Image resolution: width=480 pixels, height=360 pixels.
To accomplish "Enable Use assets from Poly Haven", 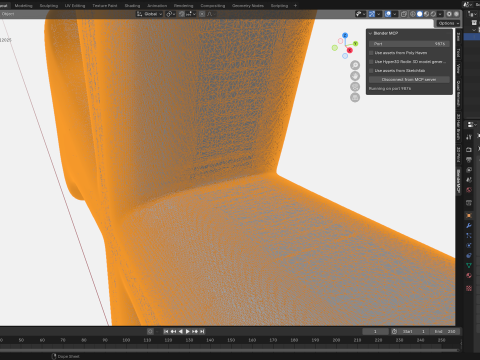I will [x=371, y=53].
